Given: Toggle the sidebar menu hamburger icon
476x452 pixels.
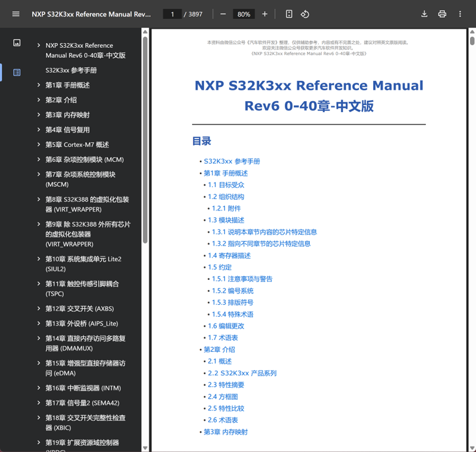Looking at the screenshot, I should coord(16,14).
